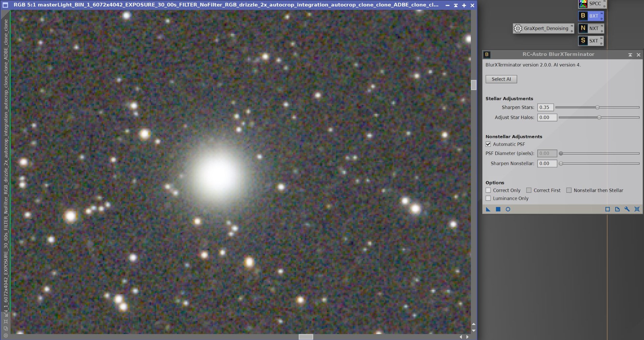The image size is (644, 340).
Task: Click the GraXpert_Denoising script icon
Action: (543, 28)
